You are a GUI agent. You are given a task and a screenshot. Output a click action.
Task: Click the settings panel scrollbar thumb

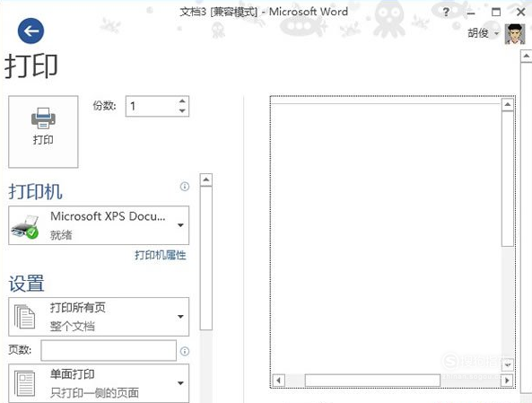[x=206, y=258]
